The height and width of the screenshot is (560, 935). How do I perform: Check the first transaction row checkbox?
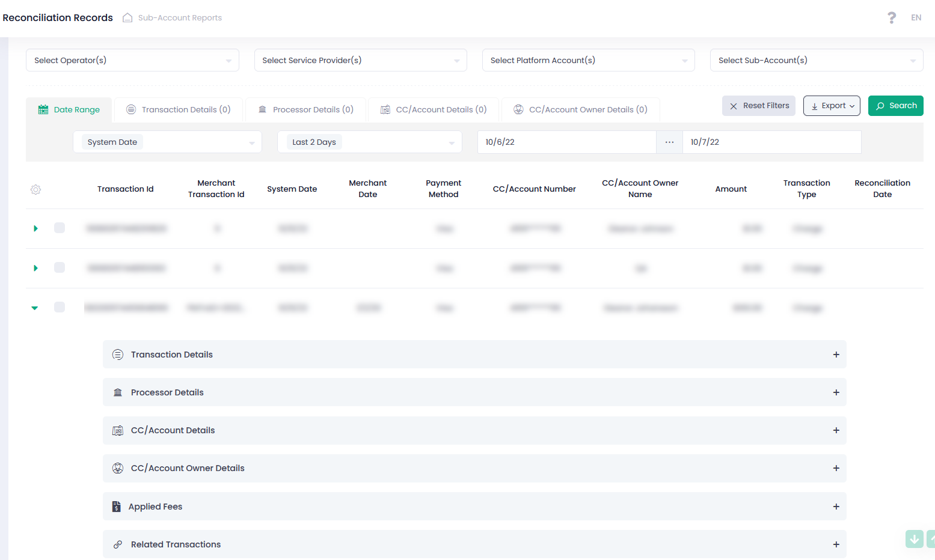pyautogui.click(x=60, y=228)
